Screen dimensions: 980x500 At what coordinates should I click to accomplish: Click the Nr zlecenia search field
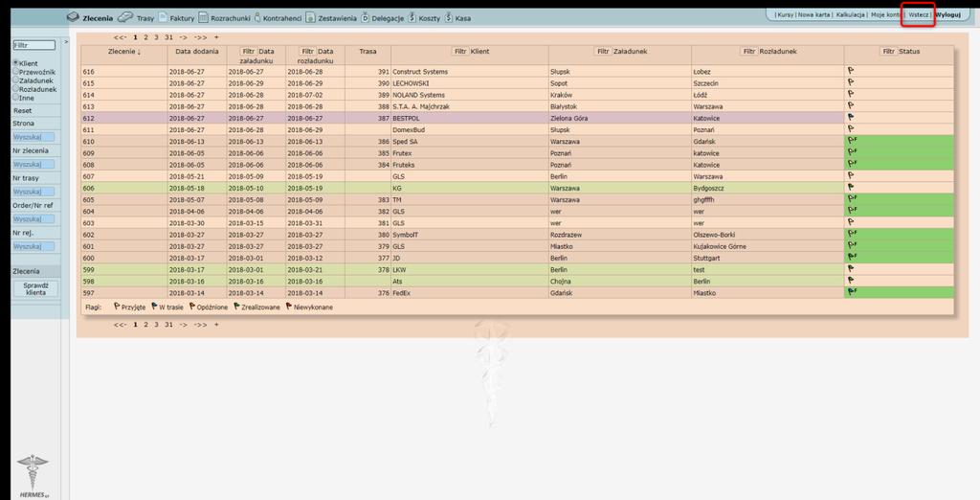pos(33,164)
